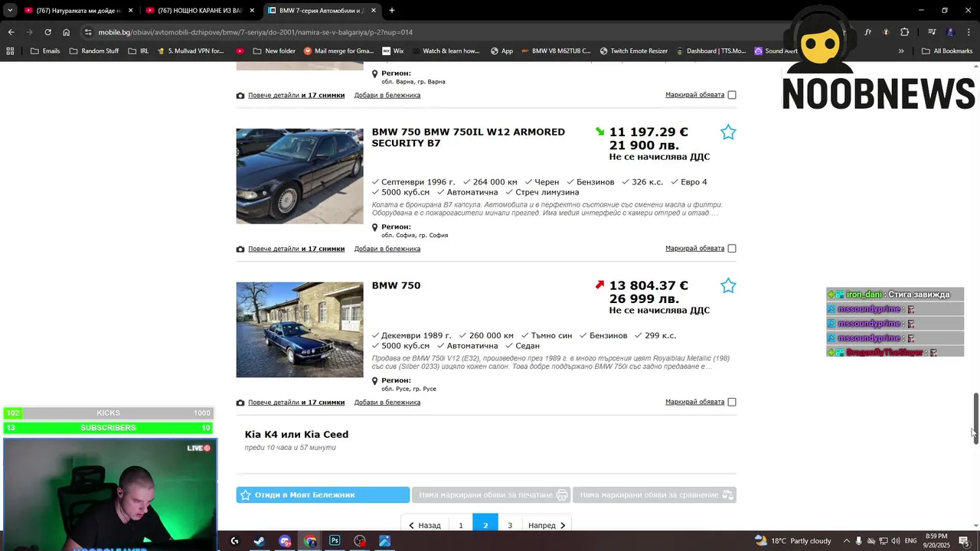
Task: Open Logitech G Hub from taskbar
Action: 234,541
